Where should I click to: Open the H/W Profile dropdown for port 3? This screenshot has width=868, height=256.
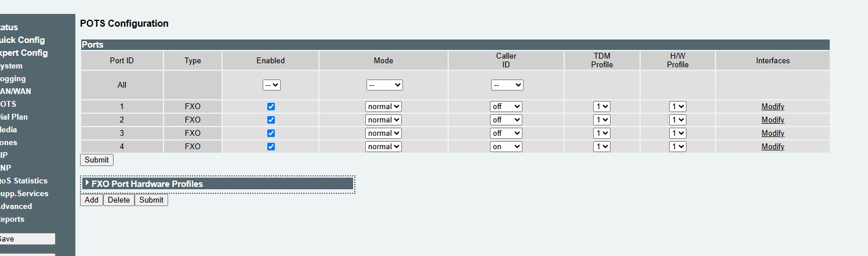(678, 134)
